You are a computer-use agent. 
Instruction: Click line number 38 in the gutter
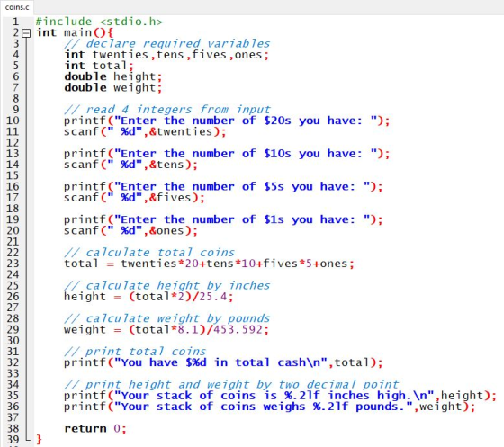pos(13,428)
